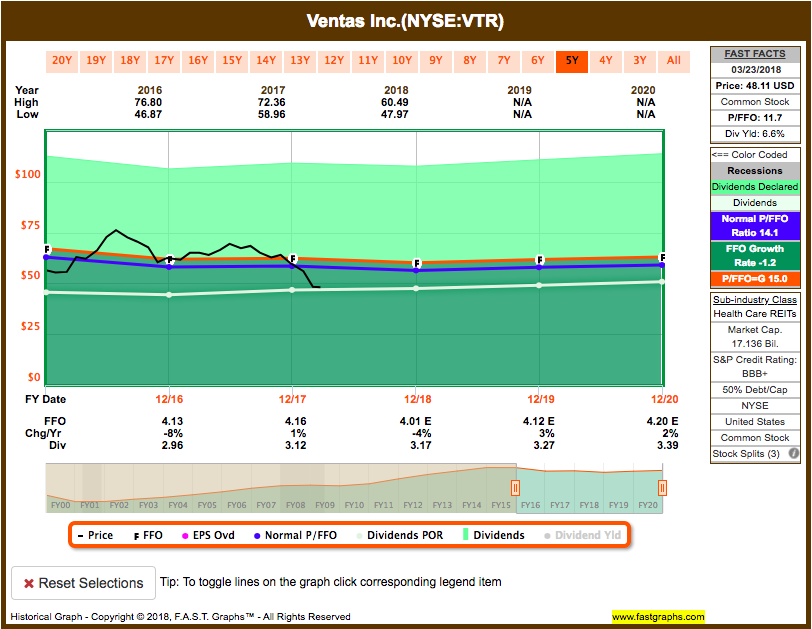The image size is (812, 629).
Task: Select the 19Y time range tab
Action: tap(96, 61)
